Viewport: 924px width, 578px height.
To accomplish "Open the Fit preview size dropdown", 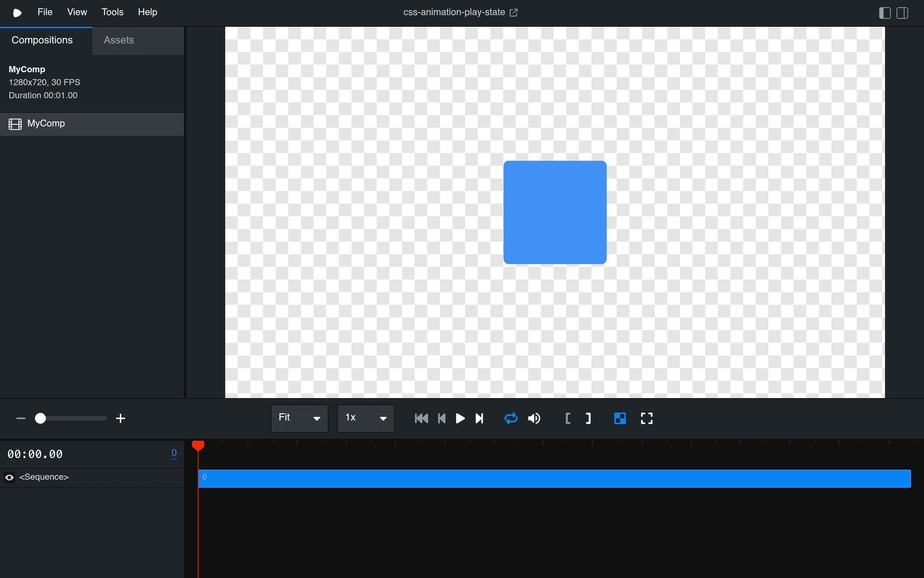I will [299, 418].
